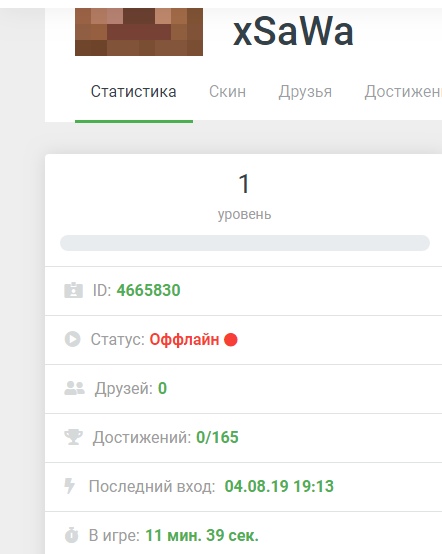
Task: Click the pixelated player avatar
Action: click(139, 32)
